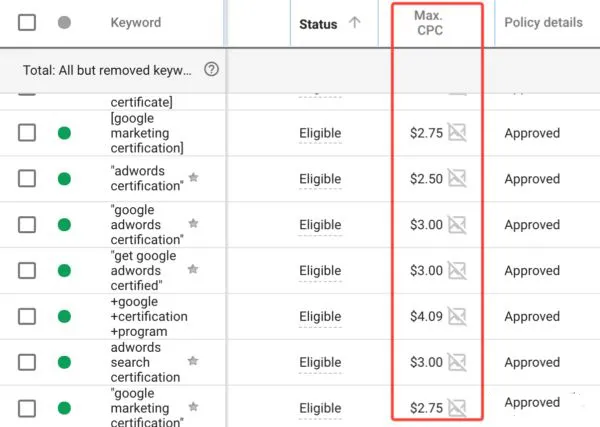Open Eligible status for "adwords certification"
Screen dimensions: 600x427
coord(320,179)
